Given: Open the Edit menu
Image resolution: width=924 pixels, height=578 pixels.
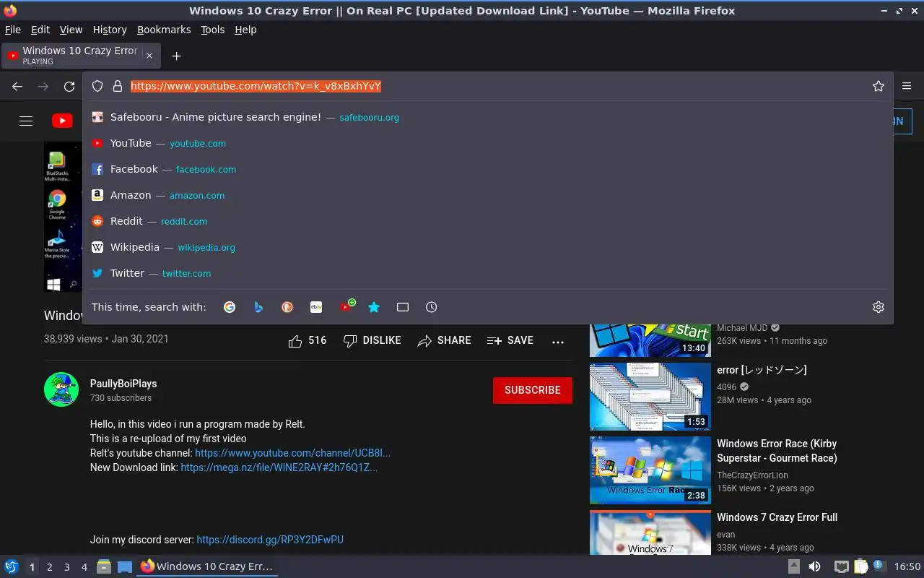Looking at the screenshot, I should [x=40, y=30].
